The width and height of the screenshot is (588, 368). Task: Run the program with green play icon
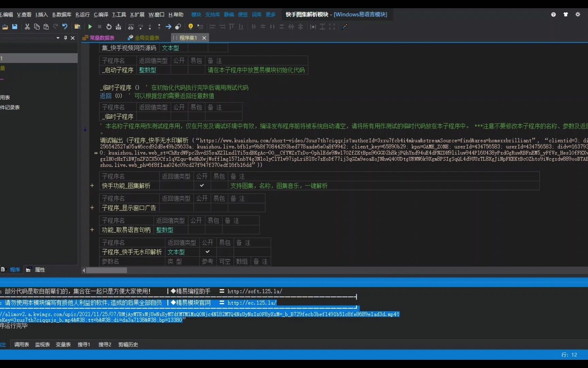(x=90, y=27)
